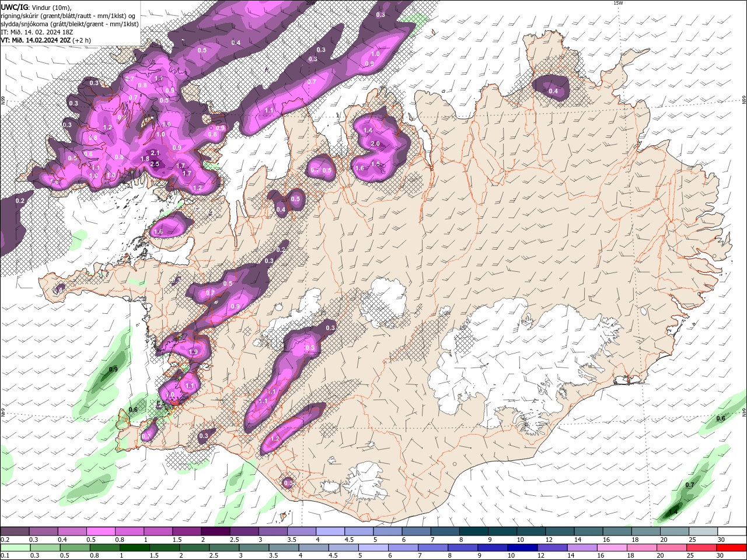Image resolution: width=747 pixels, height=560 pixels.
Task: Click the "1.9" snowfall value on the map
Action: point(193,352)
